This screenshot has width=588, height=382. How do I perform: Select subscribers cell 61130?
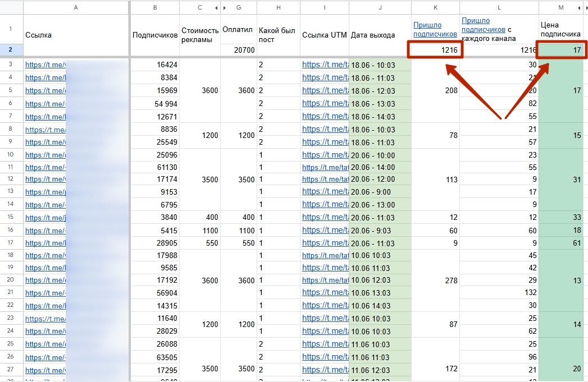tap(155, 167)
